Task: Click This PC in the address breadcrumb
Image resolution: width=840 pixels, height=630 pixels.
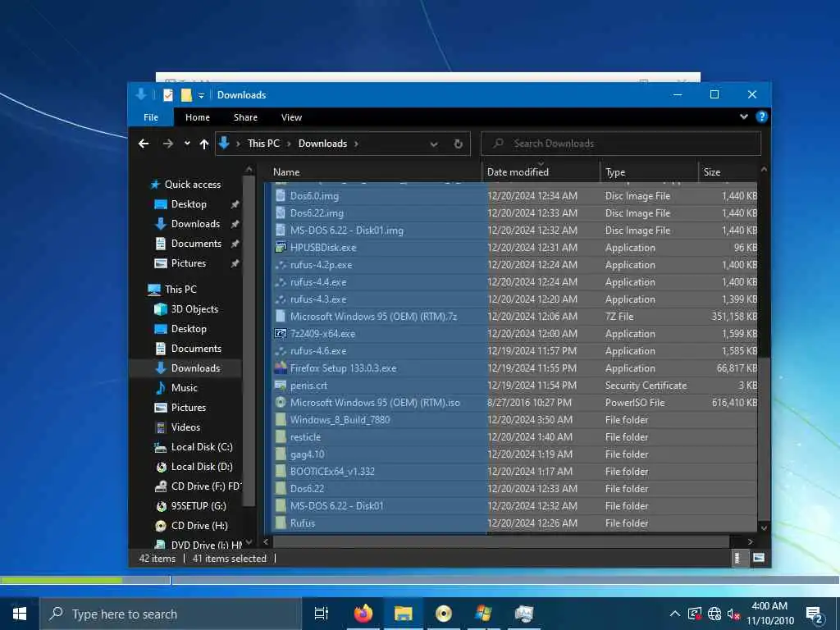Action: pyautogui.click(x=263, y=144)
